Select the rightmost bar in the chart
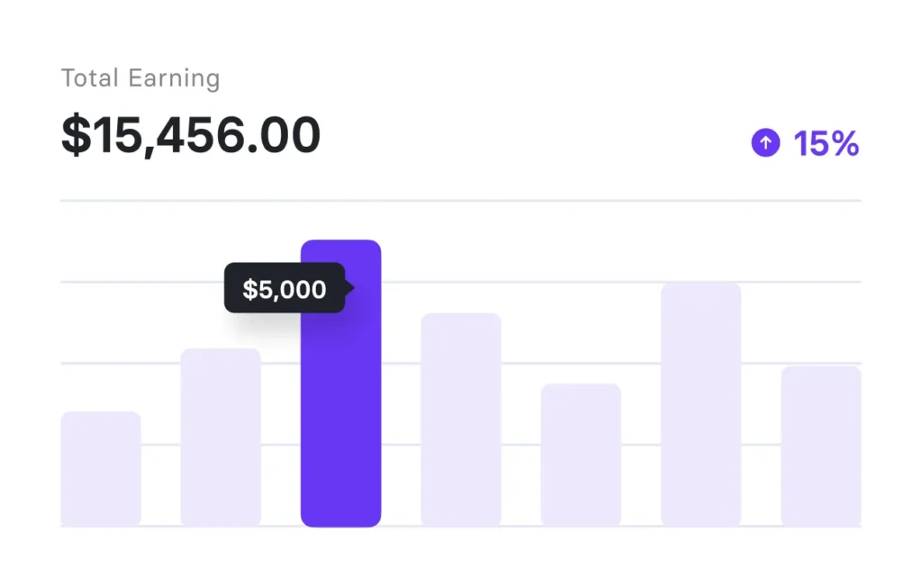Viewport: 922px width, 588px height. 820,446
